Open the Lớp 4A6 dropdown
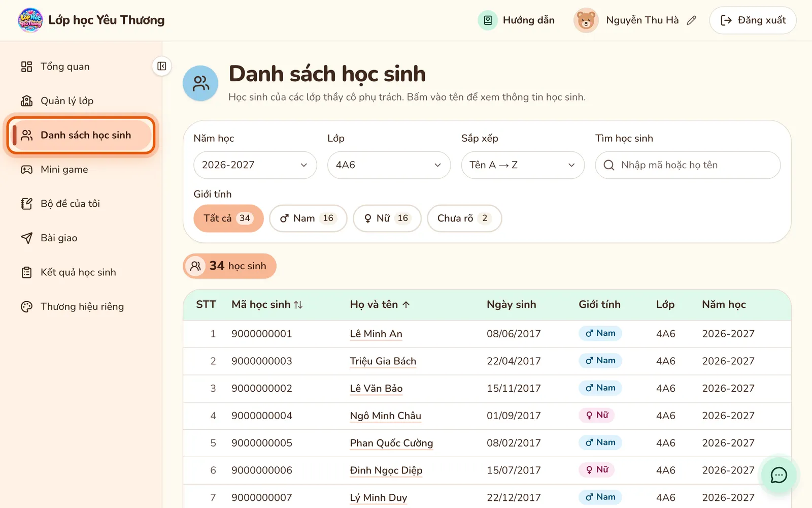 (389, 165)
